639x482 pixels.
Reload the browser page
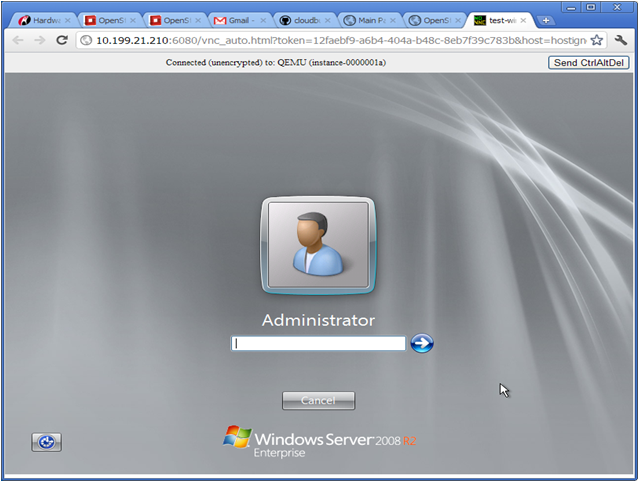[x=62, y=40]
